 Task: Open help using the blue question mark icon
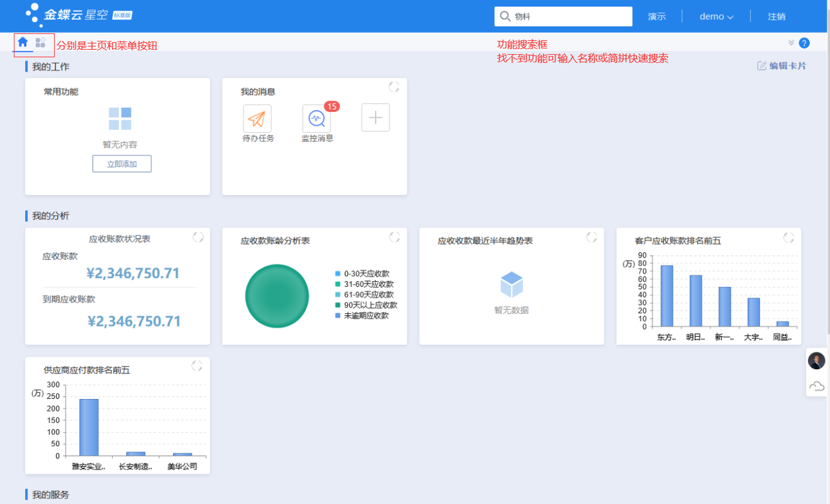point(804,42)
